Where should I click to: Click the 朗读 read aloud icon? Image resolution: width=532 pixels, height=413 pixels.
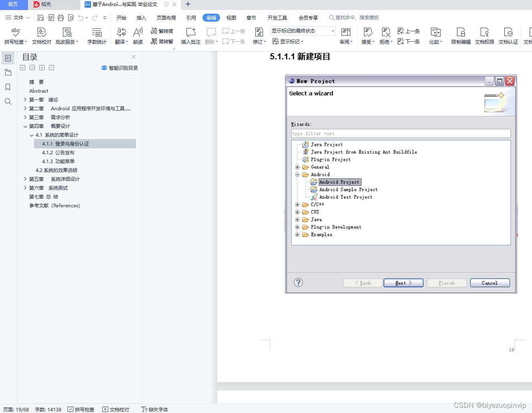[x=138, y=36]
